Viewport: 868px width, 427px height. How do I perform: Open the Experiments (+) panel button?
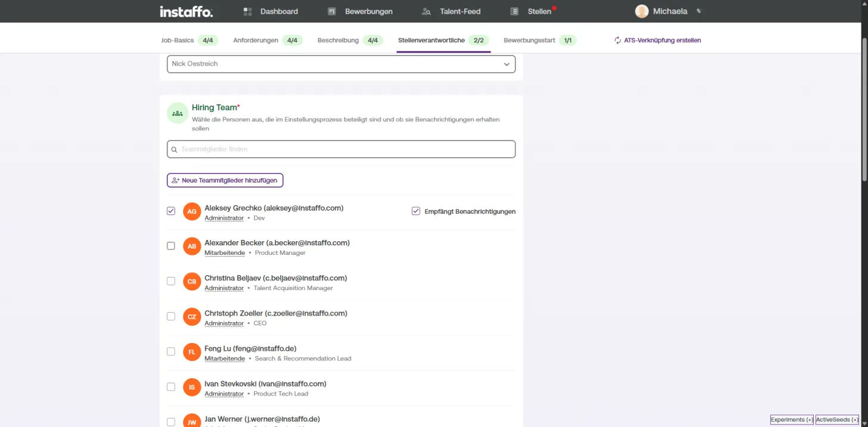pos(792,420)
